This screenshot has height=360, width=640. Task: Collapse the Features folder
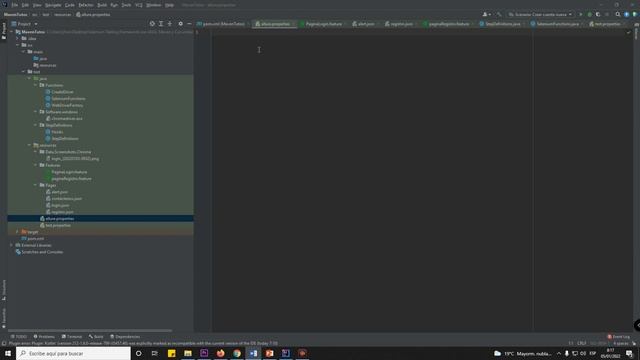pyautogui.click(x=36, y=165)
